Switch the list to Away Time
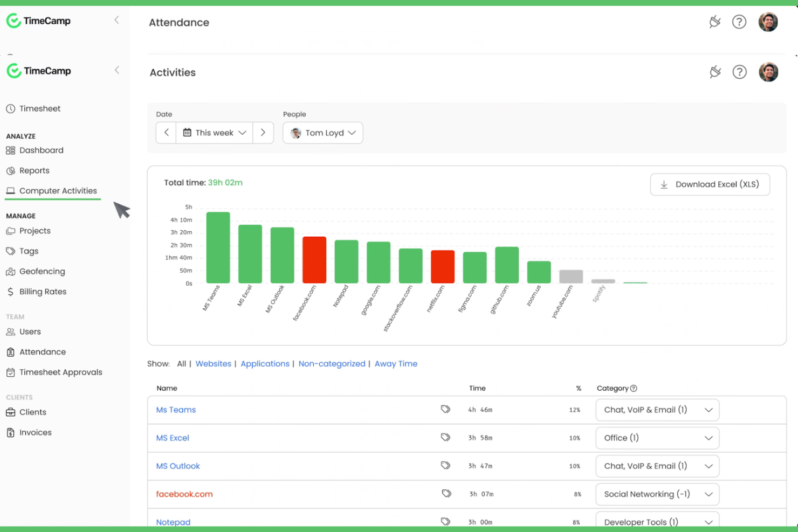 [x=396, y=363]
